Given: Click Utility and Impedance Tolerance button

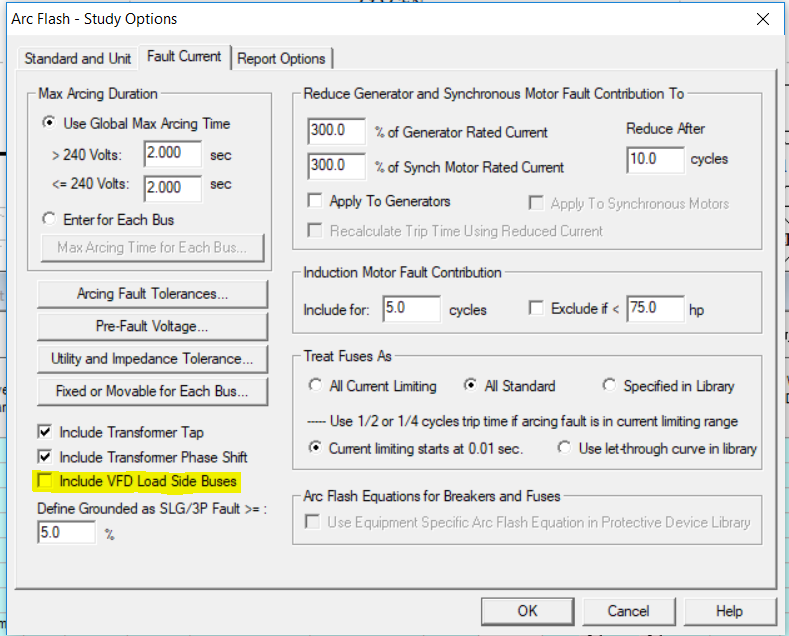Looking at the screenshot, I should point(152,358).
